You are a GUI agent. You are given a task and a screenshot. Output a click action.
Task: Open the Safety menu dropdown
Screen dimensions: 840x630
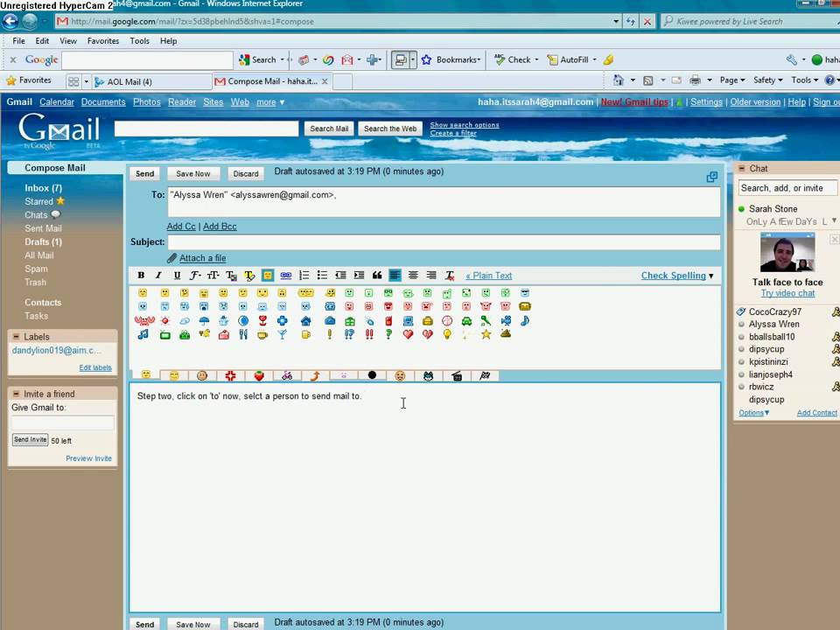767,80
